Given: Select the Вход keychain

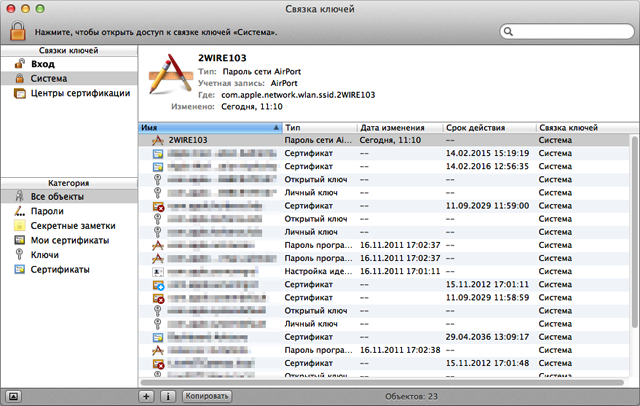Looking at the screenshot, I should coord(41,63).
